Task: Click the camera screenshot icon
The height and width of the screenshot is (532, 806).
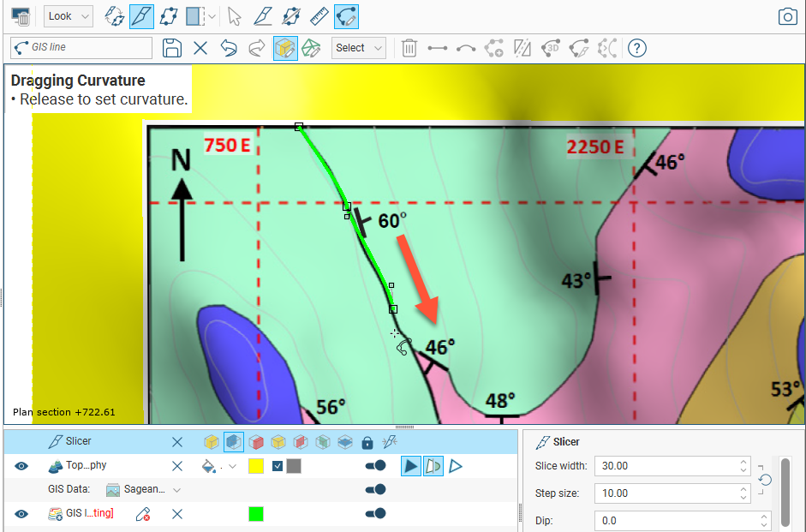Action: (786, 16)
